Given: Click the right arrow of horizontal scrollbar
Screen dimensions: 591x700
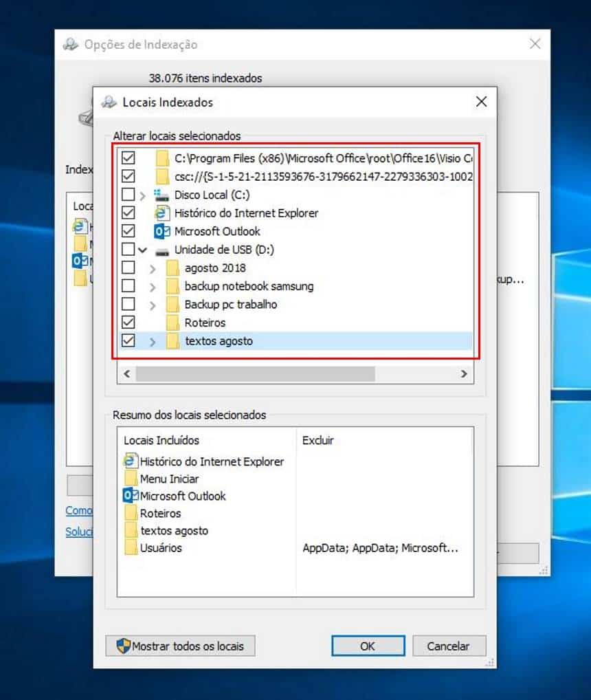Looking at the screenshot, I should click(464, 374).
